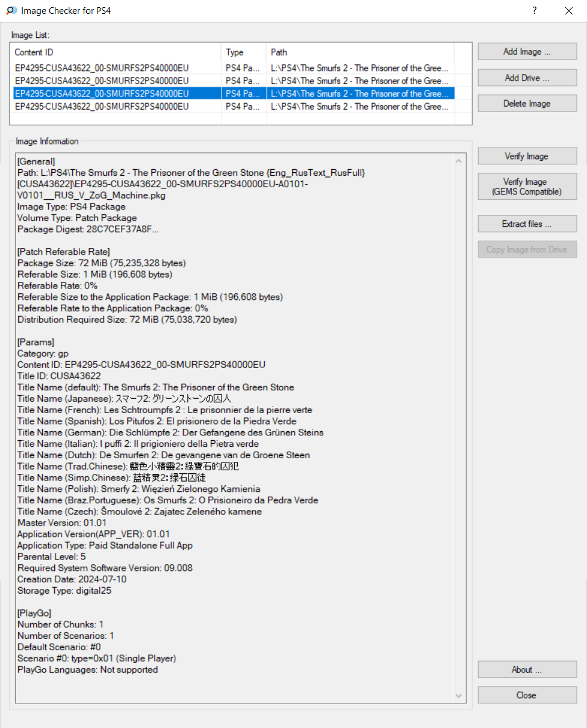Click the 'Volume Type: Patch Package' line
The width and height of the screenshot is (587, 728).
pos(77,218)
